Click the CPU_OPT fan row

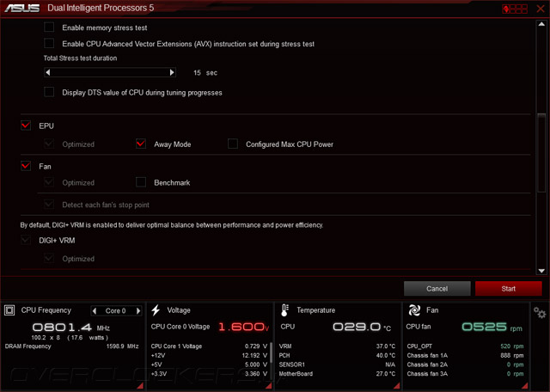tap(465, 346)
